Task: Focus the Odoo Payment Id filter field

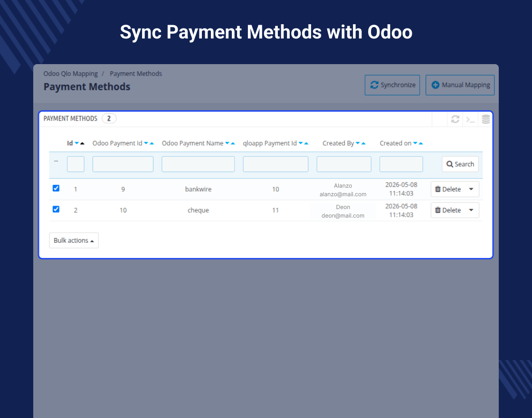Action: 123,164
